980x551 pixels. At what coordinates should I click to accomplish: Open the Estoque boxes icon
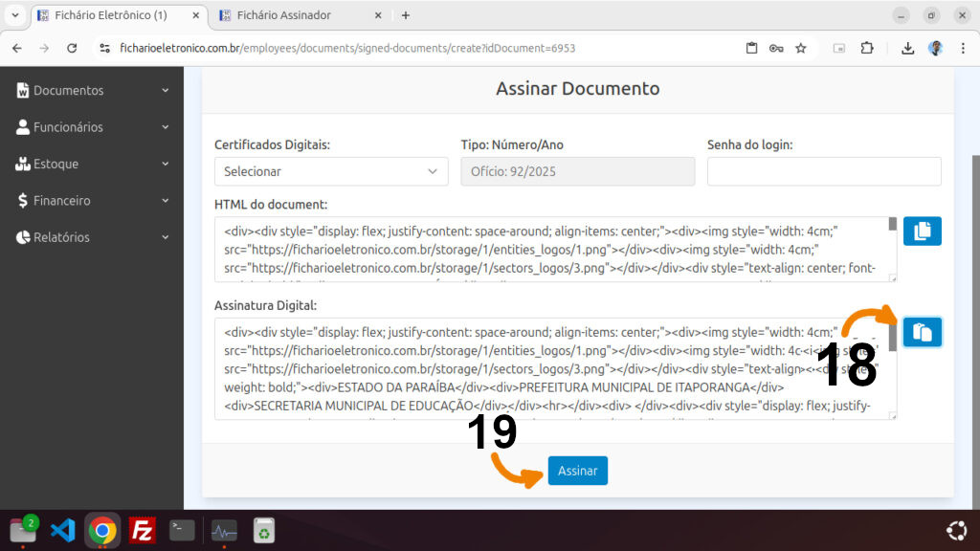[23, 164]
